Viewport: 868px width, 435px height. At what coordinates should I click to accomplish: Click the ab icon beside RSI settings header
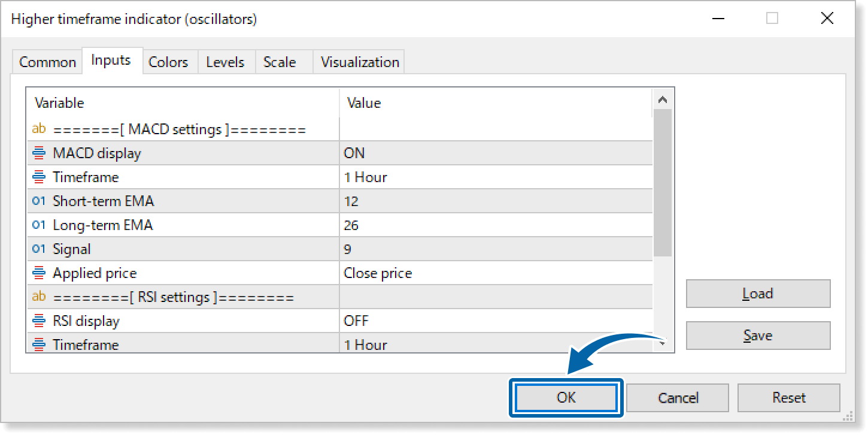pyautogui.click(x=39, y=297)
